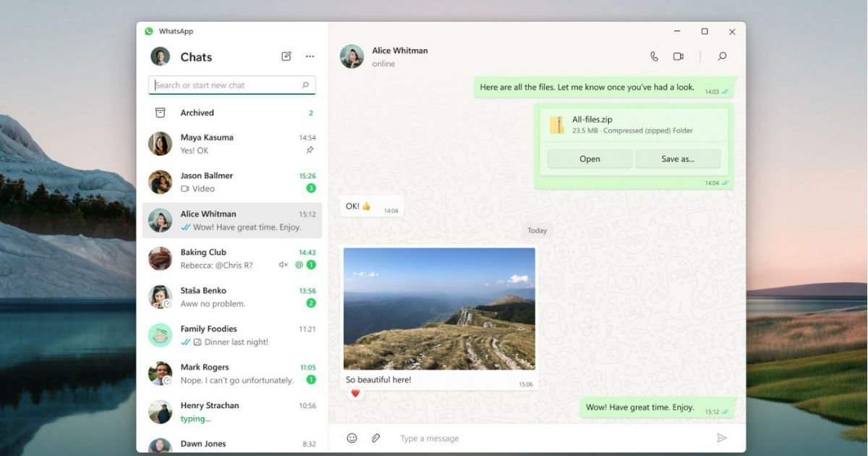The image size is (868, 456).
Task: Click the 'Nope. I can't go unfortunately.' preview
Action: pos(237,381)
